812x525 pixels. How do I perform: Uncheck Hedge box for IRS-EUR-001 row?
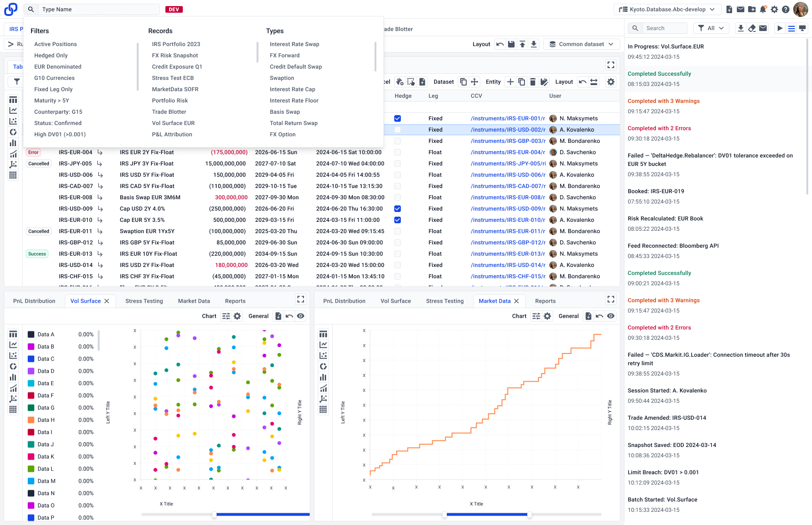coord(398,118)
